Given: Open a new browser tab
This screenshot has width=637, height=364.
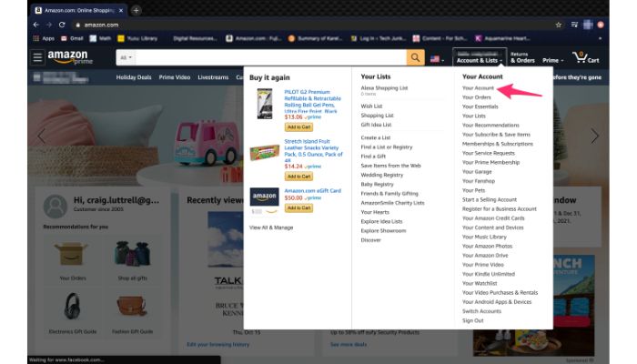Looking at the screenshot, I should tap(136, 11).
